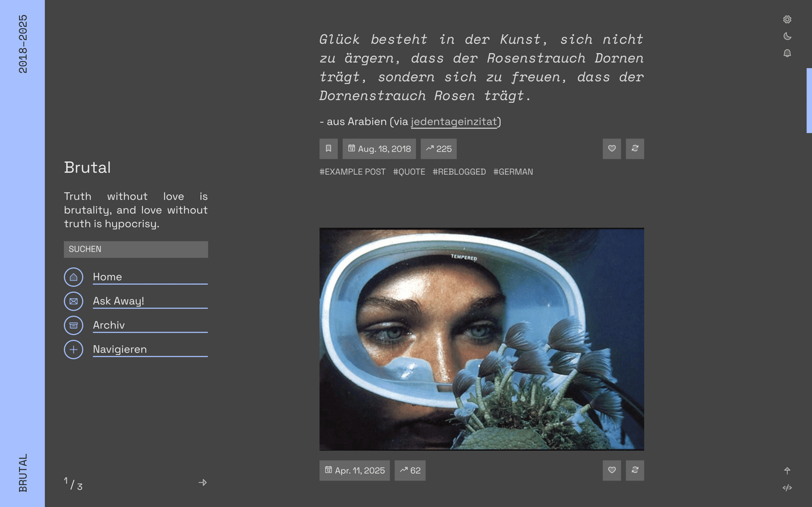Screen dimensions: 812x507
Task: Click the page counter 1 / 3
Action: [73, 484]
